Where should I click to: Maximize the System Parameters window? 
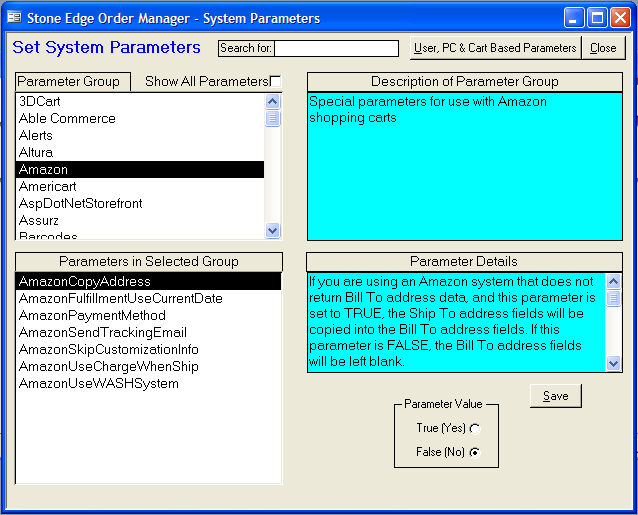click(x=597, y=18)
